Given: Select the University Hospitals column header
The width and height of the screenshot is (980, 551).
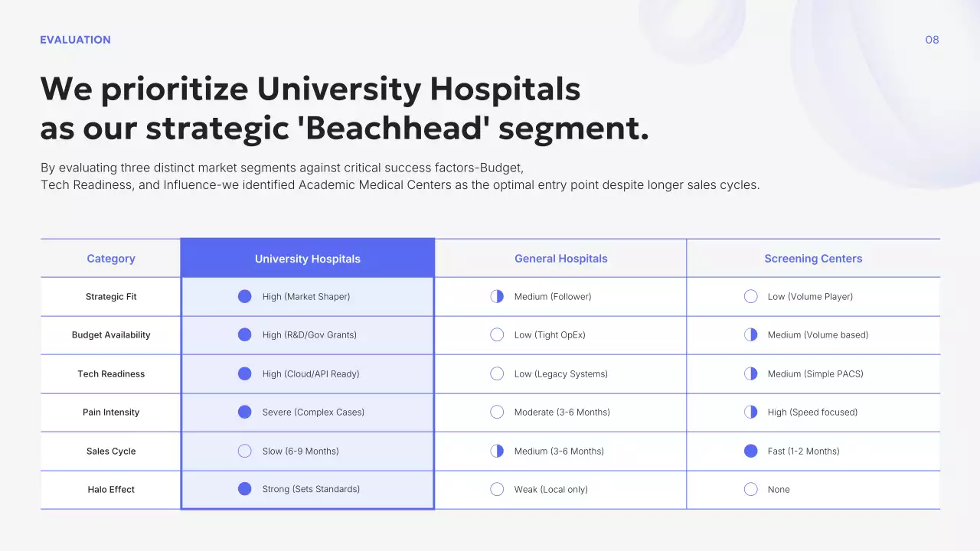Looking at the screenshot, I should tap(308, 259).
